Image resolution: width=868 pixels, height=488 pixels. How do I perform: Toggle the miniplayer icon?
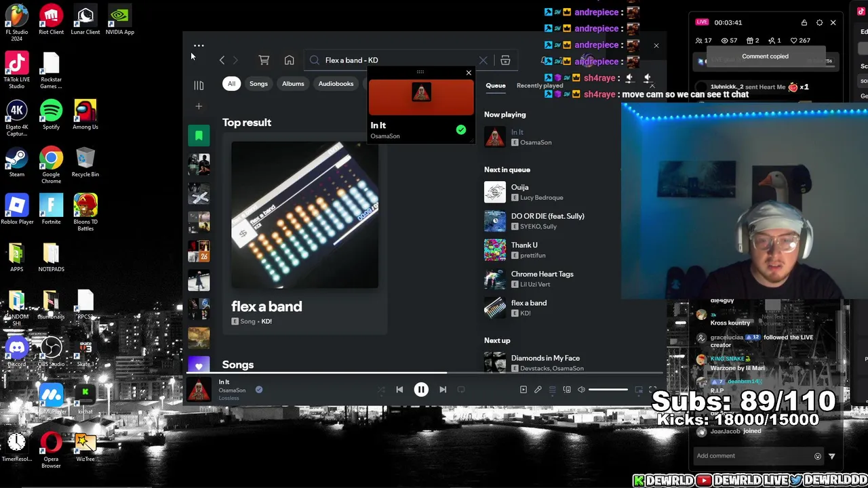[x=639, y=390]
